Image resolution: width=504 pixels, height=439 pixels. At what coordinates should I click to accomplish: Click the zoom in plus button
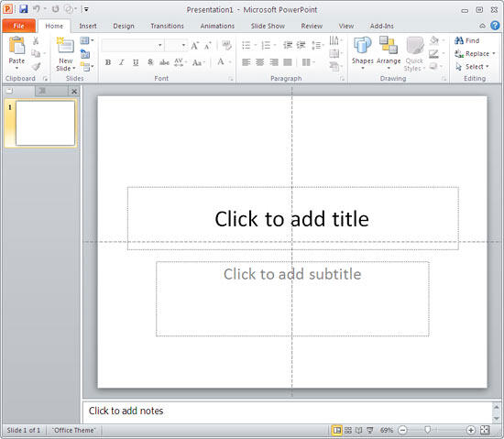471,430
